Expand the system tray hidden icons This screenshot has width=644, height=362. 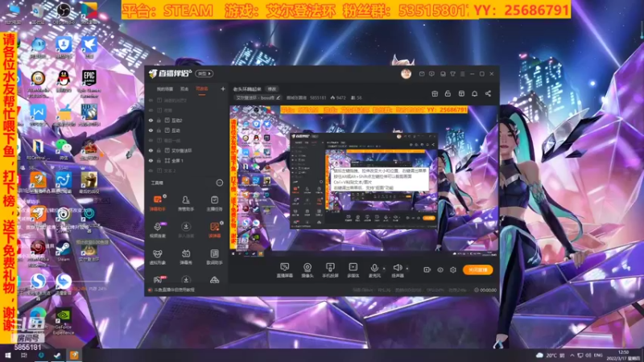pos(572,356)
